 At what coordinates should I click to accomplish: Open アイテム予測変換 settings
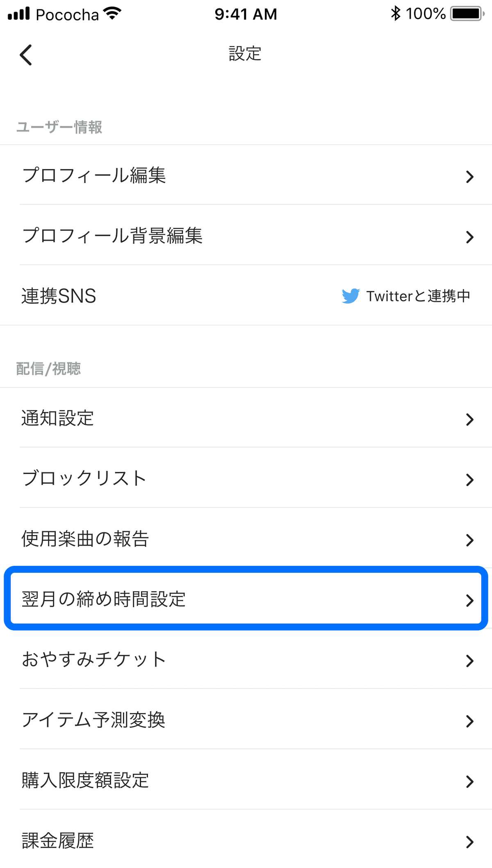tap(246, 721)
